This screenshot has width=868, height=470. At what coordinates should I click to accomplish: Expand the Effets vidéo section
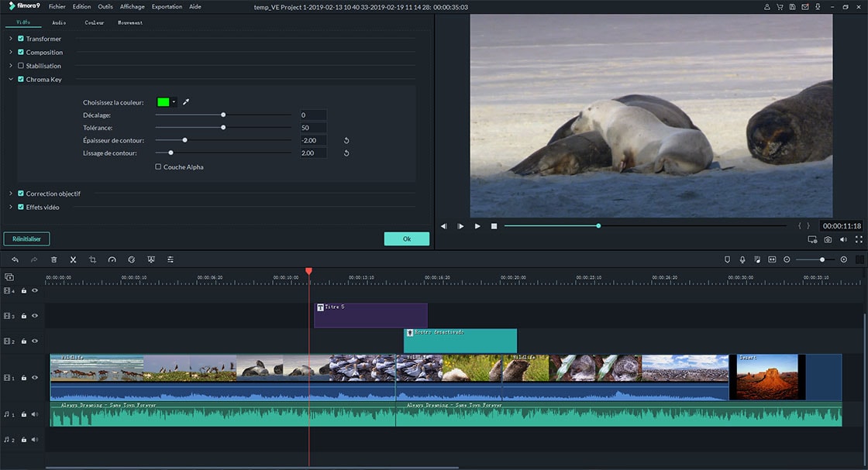tap(11, 207)
